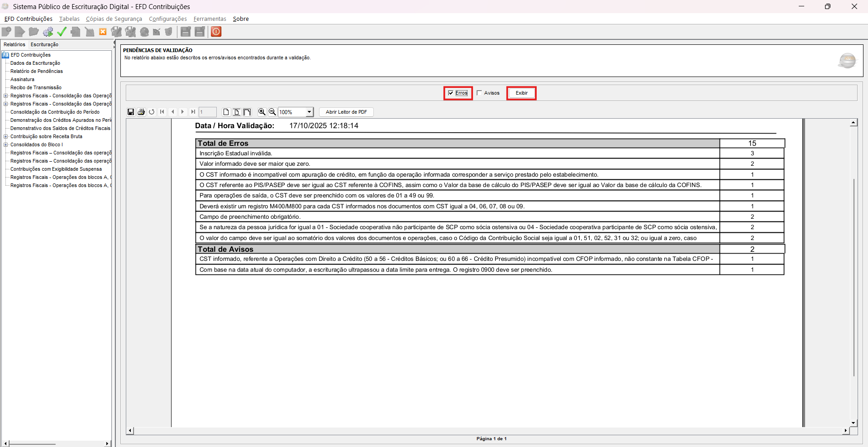Click 'Campo de preenchimento obrigatório.' row
This screenshot has height=447, width=868.
490,217
